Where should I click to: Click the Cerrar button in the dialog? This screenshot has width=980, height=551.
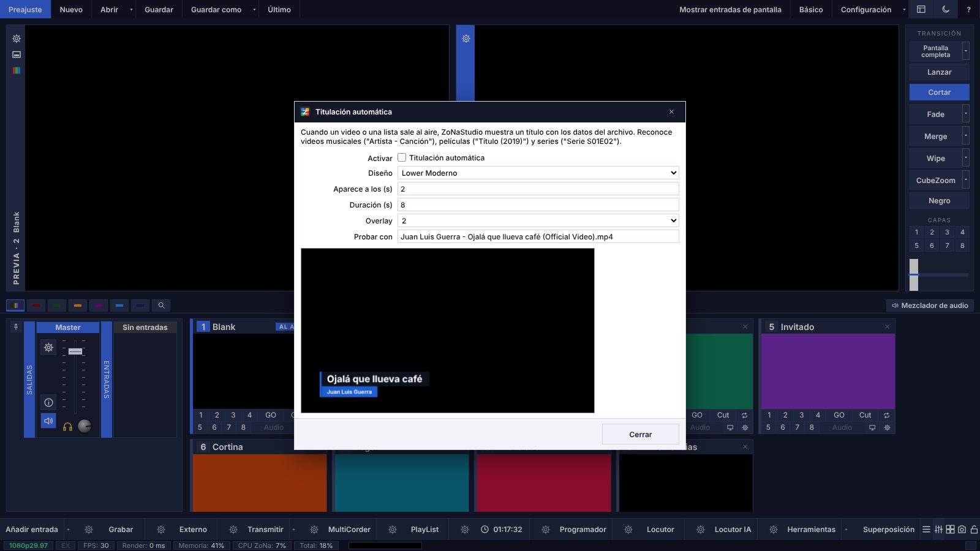pyautogui.click(x=640, y=434)
